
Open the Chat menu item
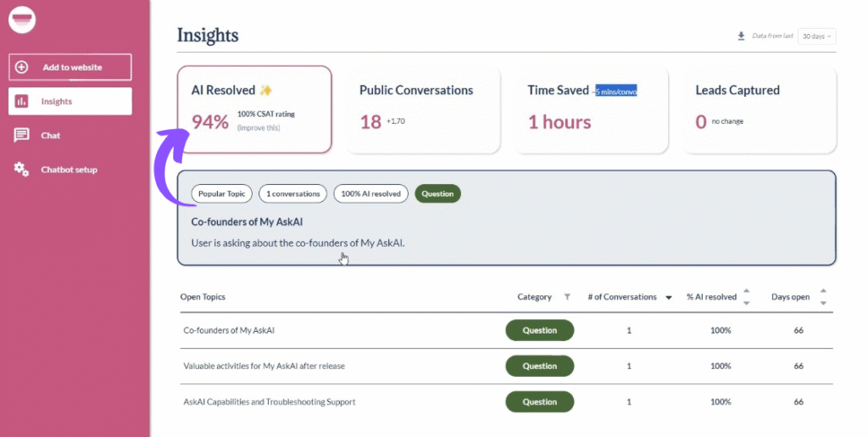51,136
